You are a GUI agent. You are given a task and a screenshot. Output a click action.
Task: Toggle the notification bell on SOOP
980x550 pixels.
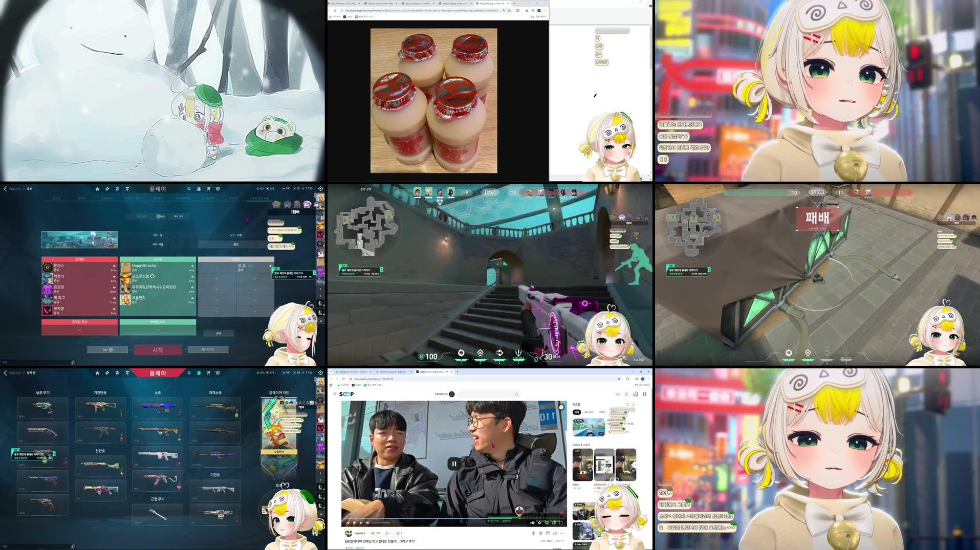click(626, 394)
